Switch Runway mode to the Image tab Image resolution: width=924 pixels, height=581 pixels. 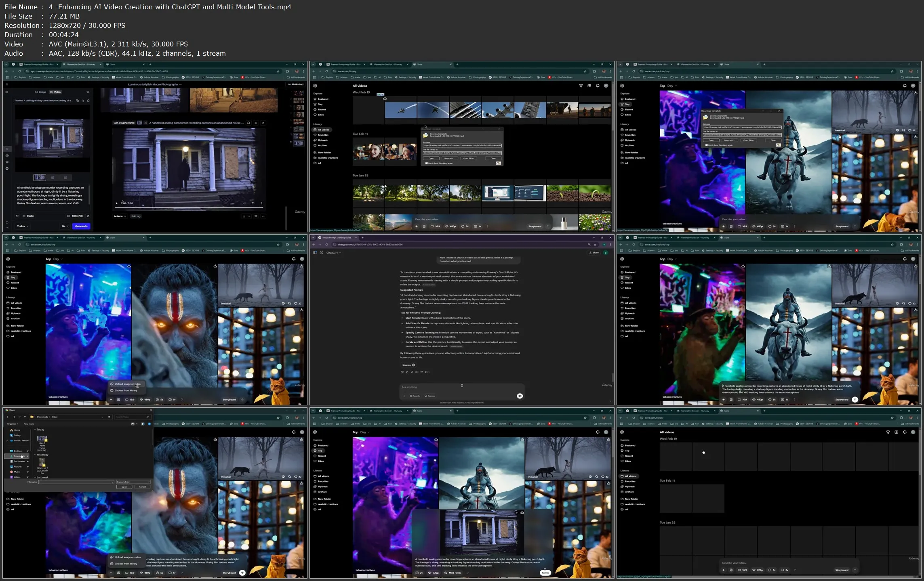pos(40,92)
